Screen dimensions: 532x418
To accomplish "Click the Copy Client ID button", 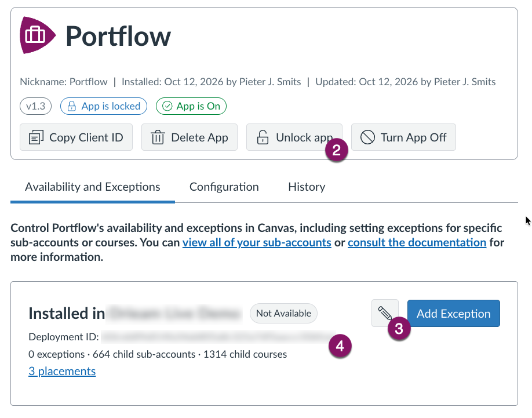I will [x=76, y=137].
